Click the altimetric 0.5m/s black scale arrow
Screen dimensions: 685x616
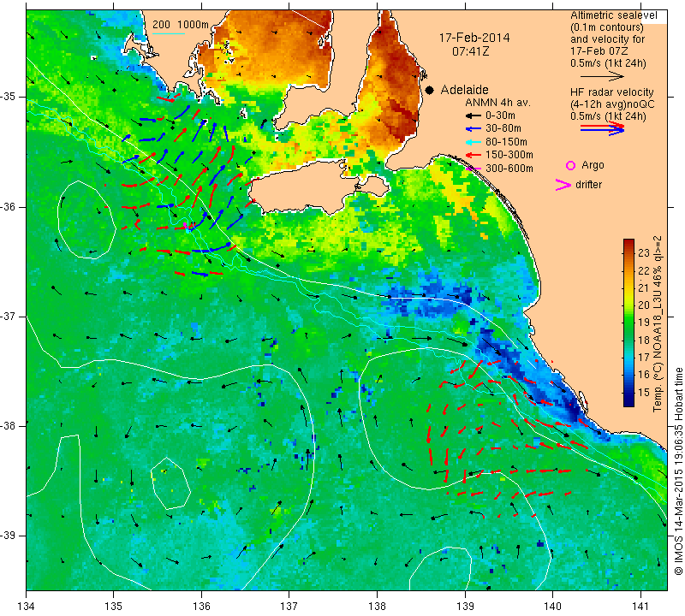(602, 77)
